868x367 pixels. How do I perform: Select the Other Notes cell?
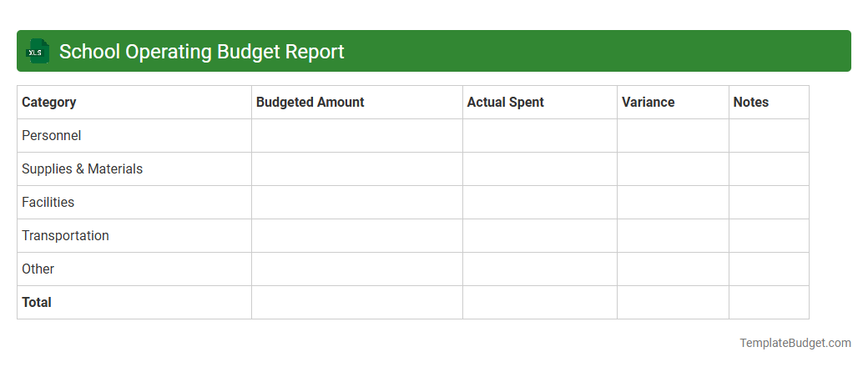coord(769,269)
